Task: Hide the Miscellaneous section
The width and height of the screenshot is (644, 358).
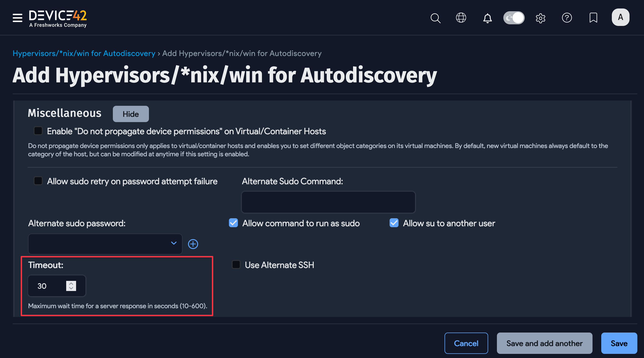Action: coord(131,114)
